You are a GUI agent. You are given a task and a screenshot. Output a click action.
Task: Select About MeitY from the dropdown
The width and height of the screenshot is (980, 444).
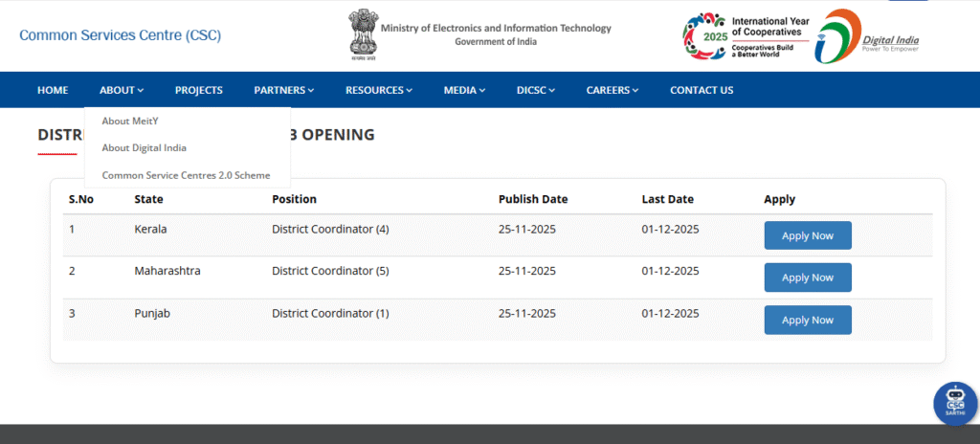(130, 121)
